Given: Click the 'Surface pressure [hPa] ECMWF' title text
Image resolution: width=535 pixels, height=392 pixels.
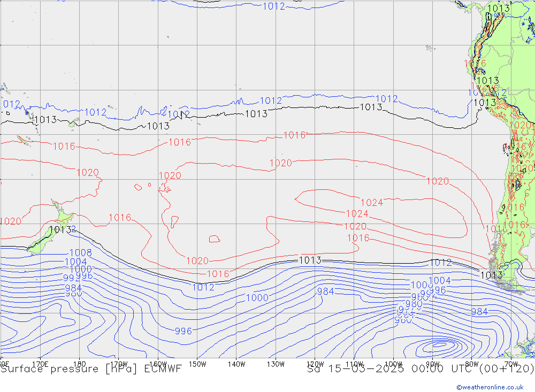Looking at the screenshot, I should tap(91, 369).
